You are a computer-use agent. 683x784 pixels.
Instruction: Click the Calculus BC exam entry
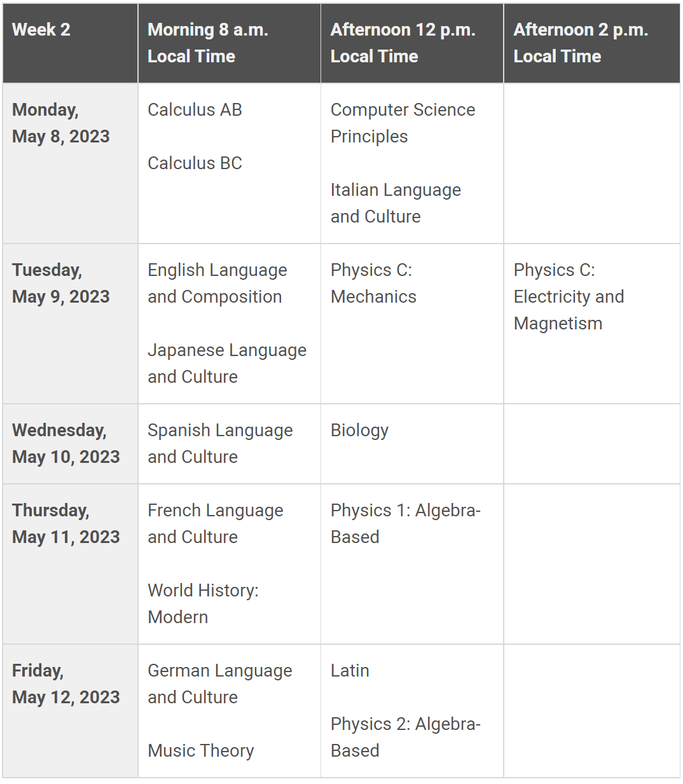[195, 163]
